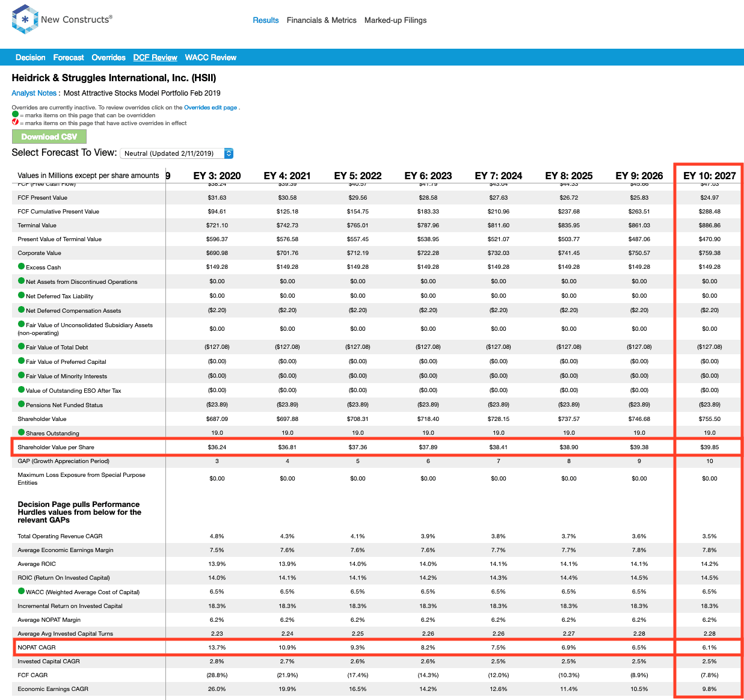
Task: Click the green legend dot for overridable items
Action: tap(15, 114)
